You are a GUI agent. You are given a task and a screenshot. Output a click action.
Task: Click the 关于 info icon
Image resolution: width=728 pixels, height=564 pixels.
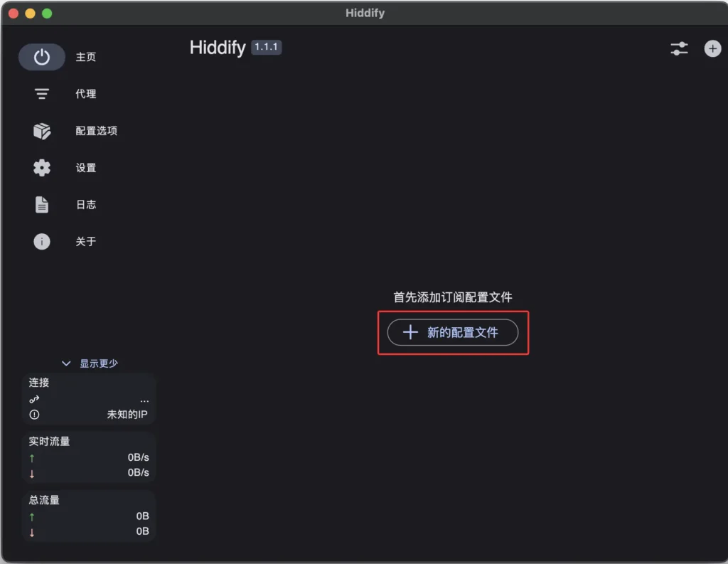click(42, 242)
